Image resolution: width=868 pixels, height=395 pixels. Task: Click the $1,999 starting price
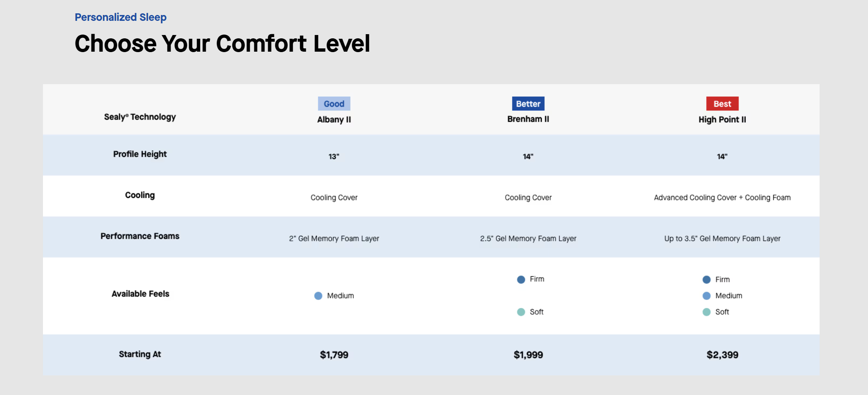(528, 355)
